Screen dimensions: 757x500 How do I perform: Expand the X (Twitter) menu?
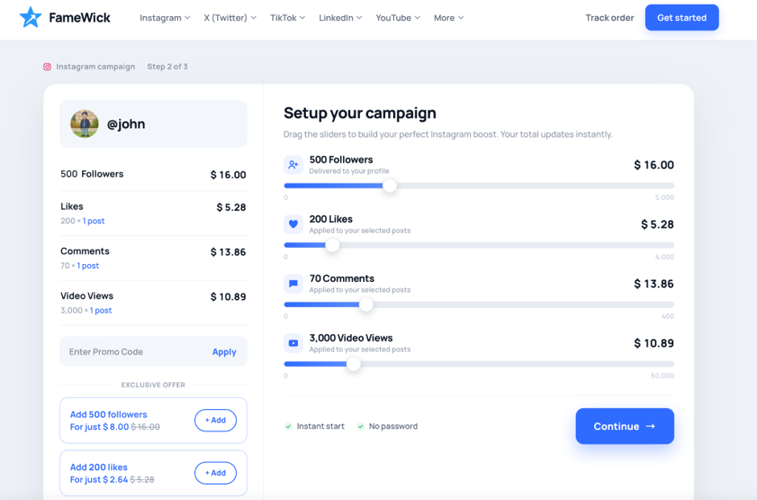tap(230, 18)
